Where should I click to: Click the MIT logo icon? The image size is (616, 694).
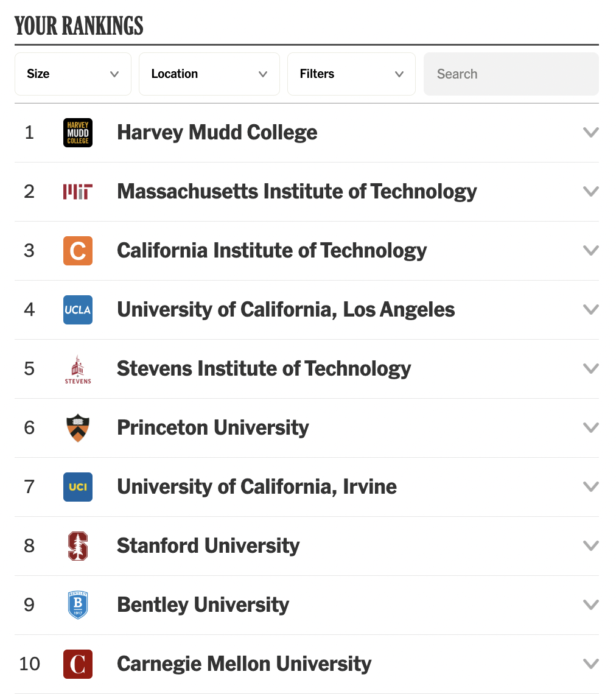coord(78,192)
